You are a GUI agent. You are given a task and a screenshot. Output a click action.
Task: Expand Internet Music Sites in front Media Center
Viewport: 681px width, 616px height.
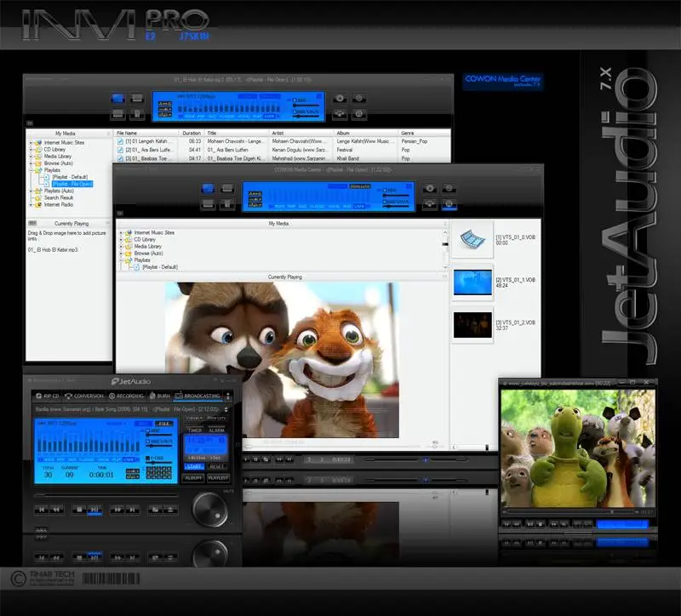coord(121,232)
